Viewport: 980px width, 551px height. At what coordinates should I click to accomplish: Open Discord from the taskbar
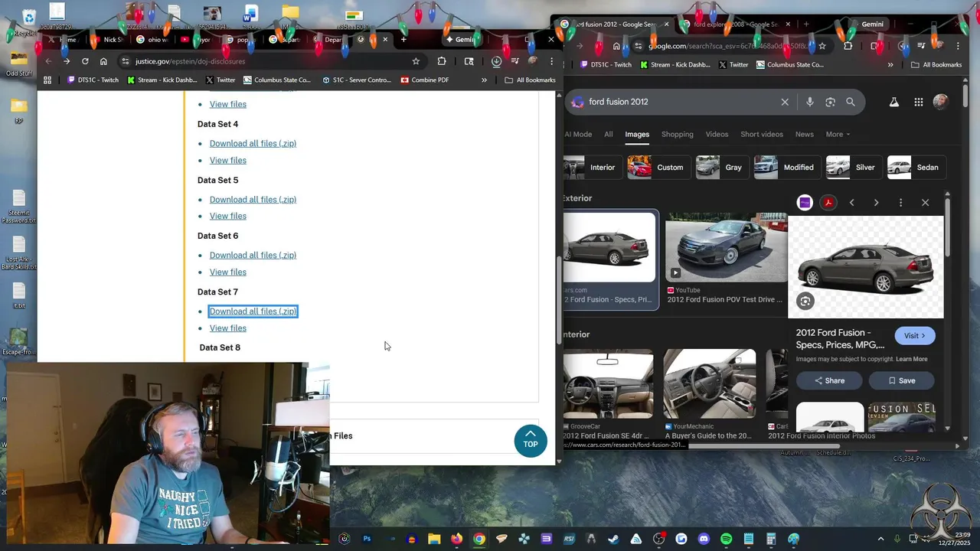pos(704,539)
